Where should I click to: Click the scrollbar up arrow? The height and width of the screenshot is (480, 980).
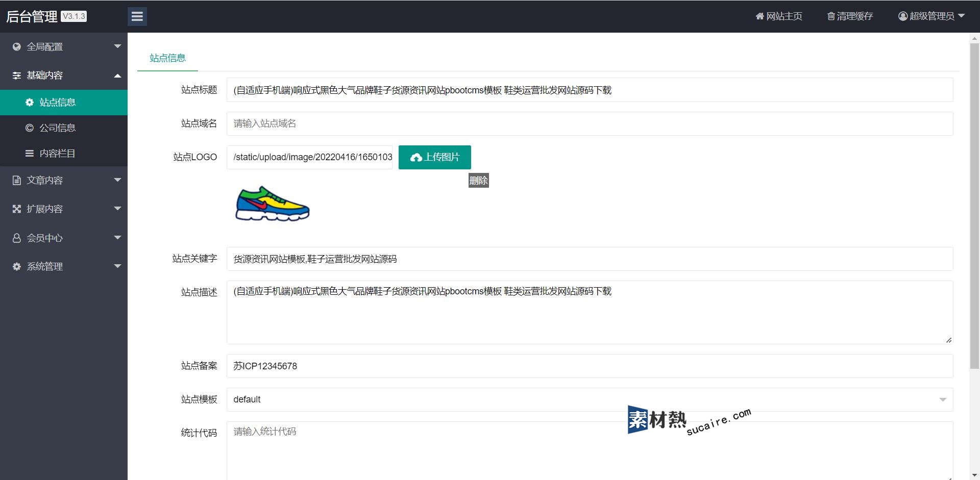[974, 38]
